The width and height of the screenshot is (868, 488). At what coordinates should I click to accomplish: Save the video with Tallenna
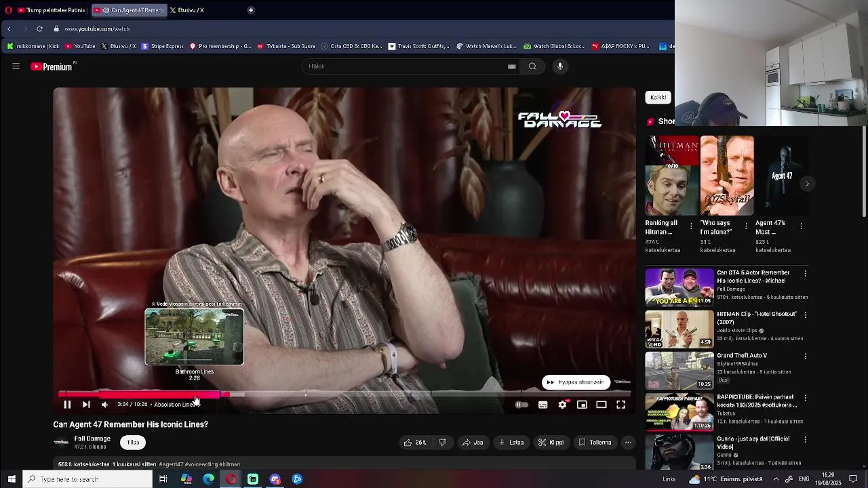[595, 443]
